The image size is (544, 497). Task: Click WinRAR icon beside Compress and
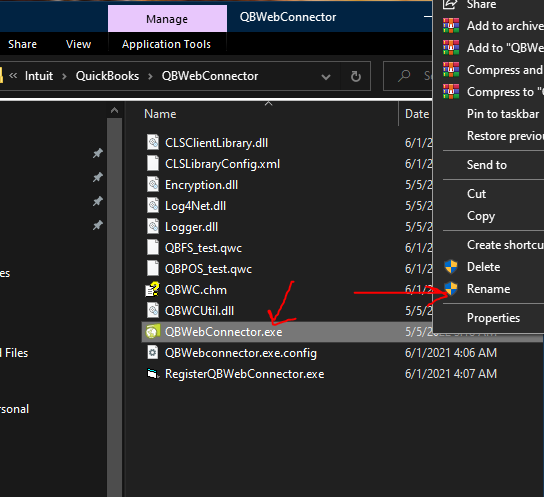451,70
